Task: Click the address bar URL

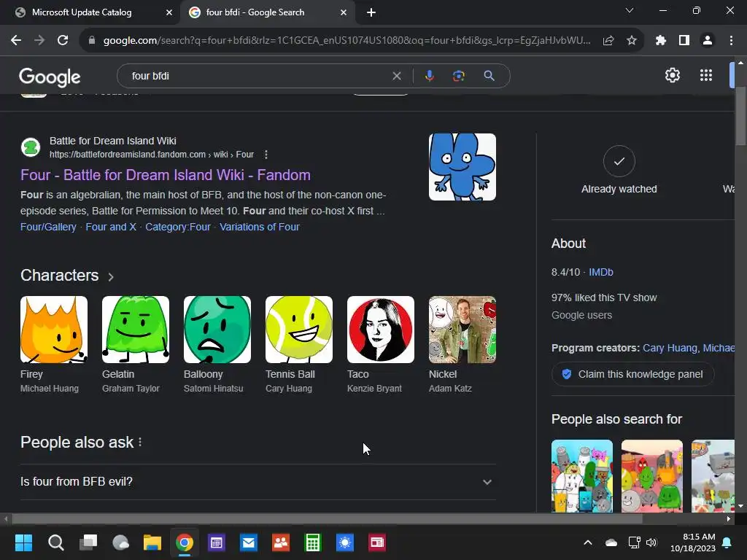Action: coord(347,41)
